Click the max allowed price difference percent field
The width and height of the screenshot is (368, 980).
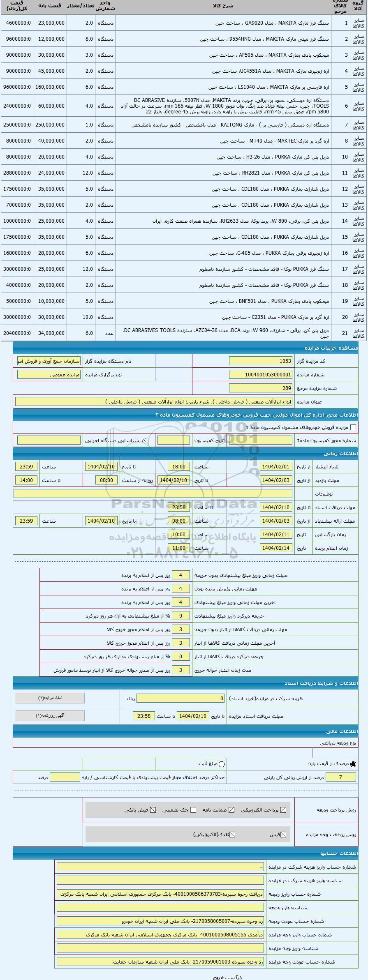(x=65, y=777)
